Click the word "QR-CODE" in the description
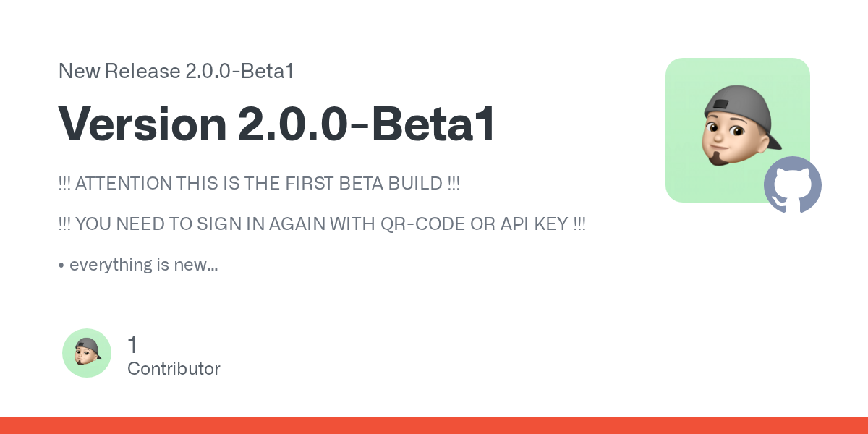Viewport: 868px width, 434px height. click(422, 224)
